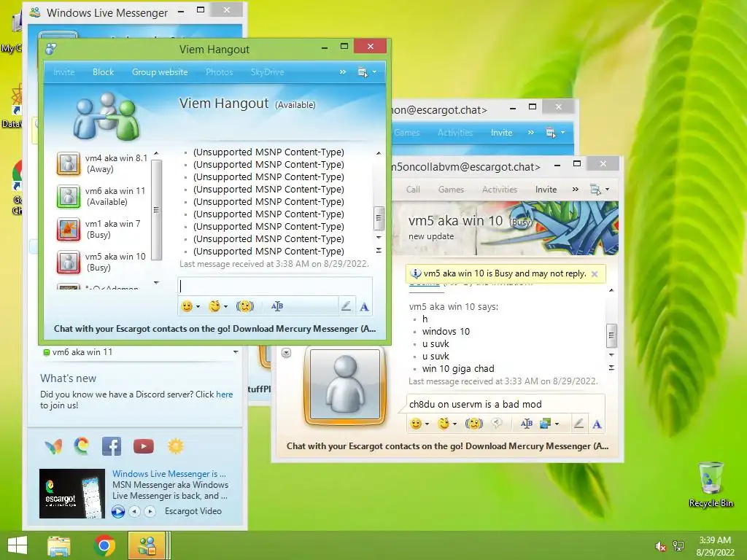This screenshot has height=560, width=747.
Task: Play the Escargot Video
Action: 118,511
